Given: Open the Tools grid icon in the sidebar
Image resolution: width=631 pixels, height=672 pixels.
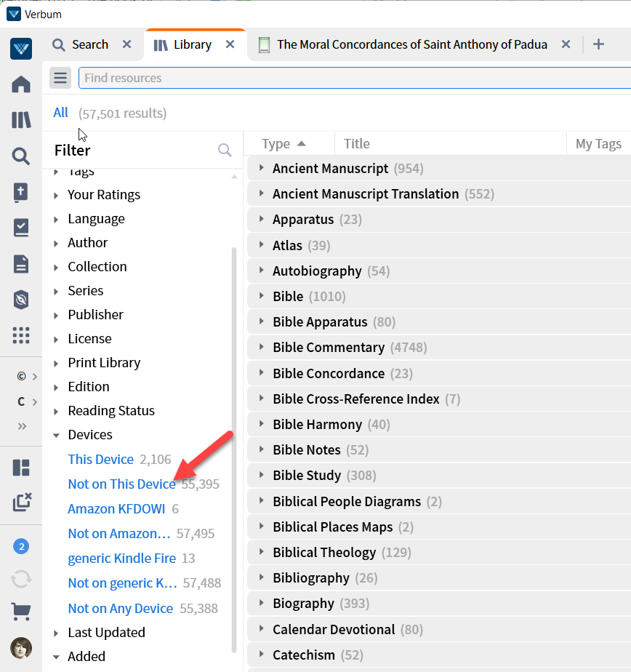Looking at the screenshot, I should (21, 335).
